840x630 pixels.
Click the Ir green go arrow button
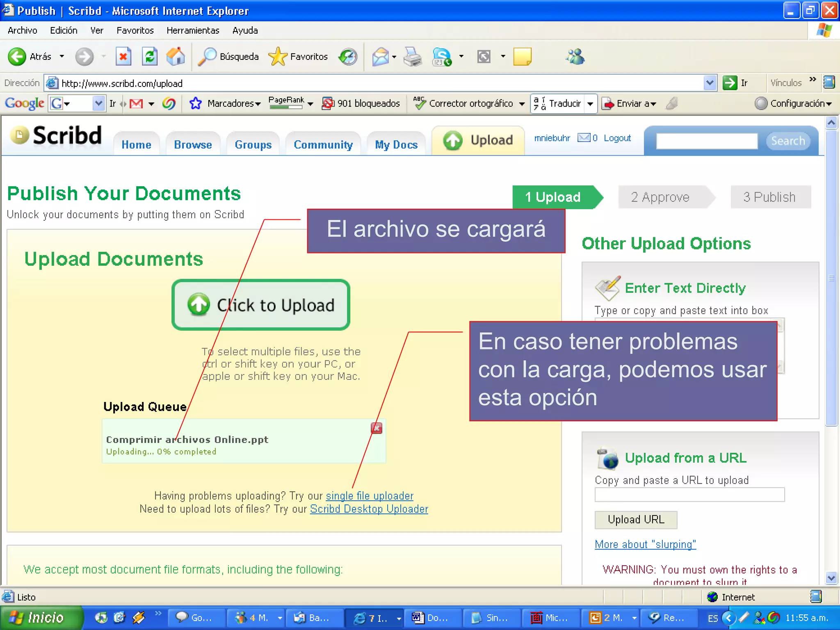(730, 83)
